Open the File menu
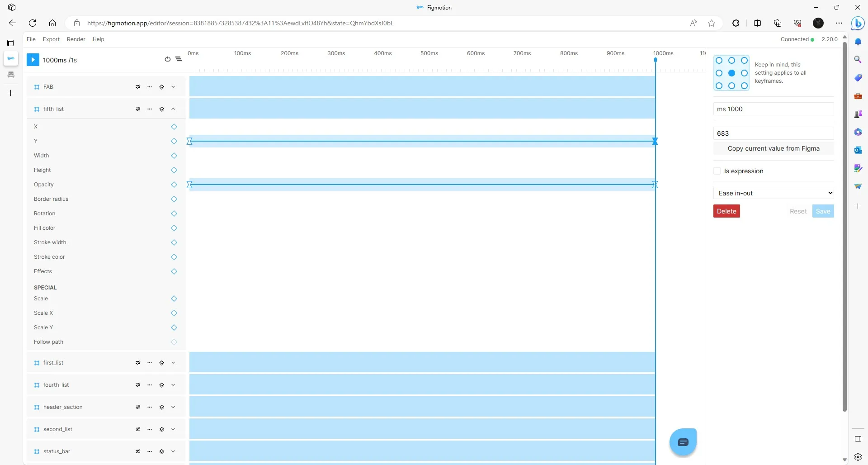 point(31,39)
